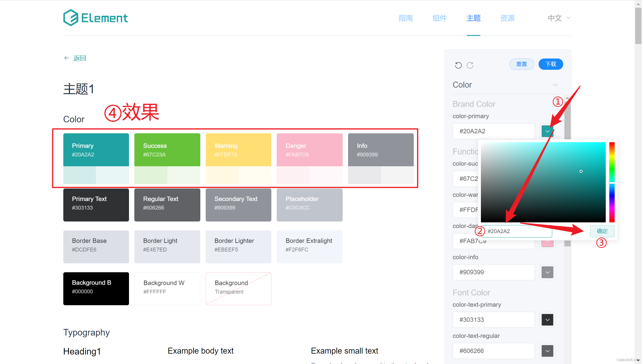Select the 主题 theme menu tab

pyautogui.click(x=473, y=17)
